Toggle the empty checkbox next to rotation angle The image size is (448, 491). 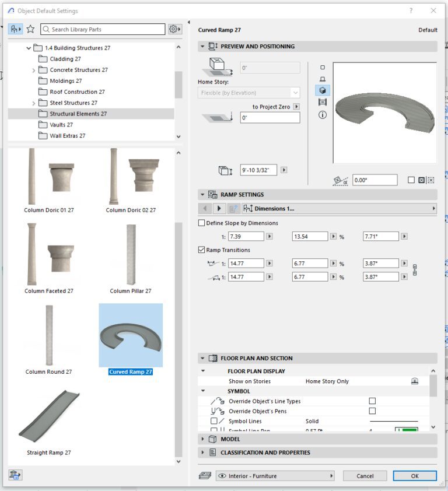[411, 180]
